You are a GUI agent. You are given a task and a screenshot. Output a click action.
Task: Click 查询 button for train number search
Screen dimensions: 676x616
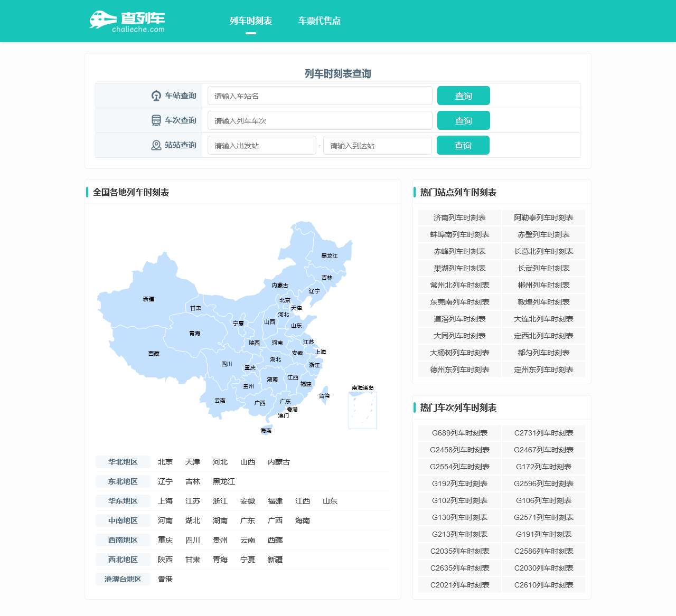[464, 120]
